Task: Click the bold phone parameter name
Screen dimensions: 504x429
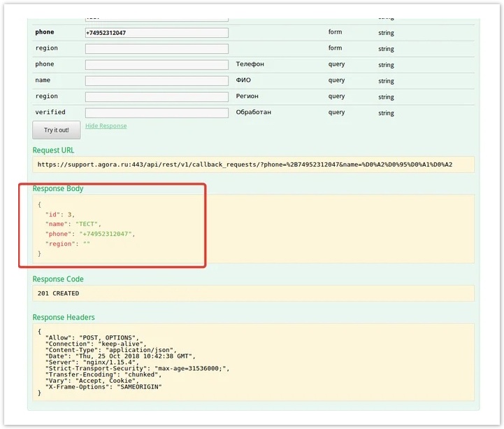Action: [45, 32]
